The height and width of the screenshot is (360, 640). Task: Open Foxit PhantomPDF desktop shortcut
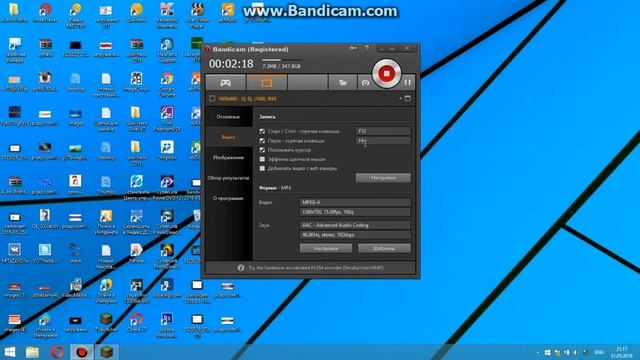167,118
